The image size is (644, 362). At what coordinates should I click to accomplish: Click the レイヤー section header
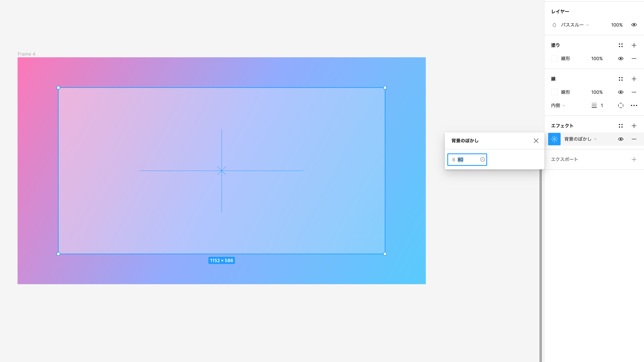[x=560, y=11]
